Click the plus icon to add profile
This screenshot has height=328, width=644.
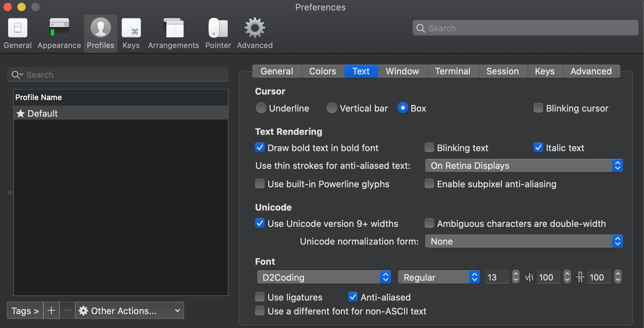51,310
